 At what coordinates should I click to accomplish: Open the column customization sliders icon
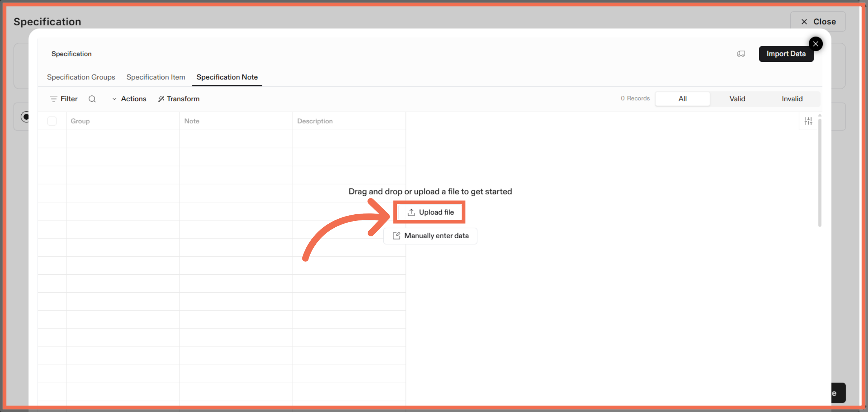[x=808, y=121]
